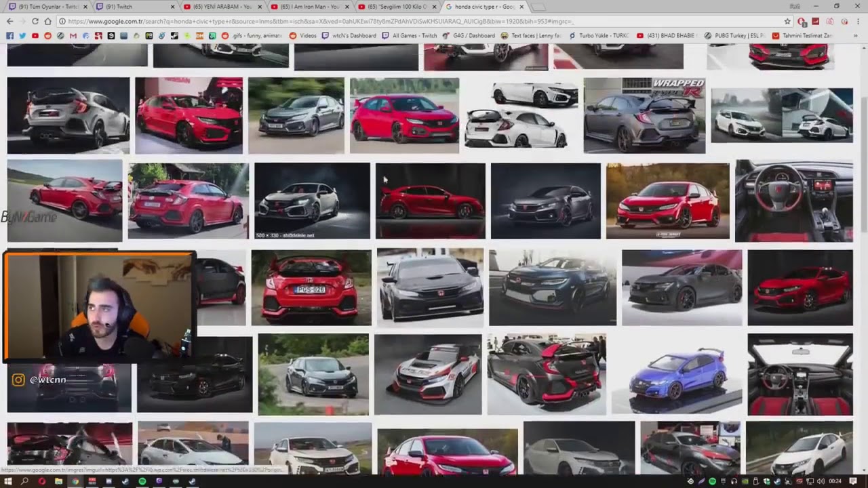Screen dimensions: 868x488
Task: Switch to YENİ ARABAM YouTube tab
Action: click(x=221, y=7)
